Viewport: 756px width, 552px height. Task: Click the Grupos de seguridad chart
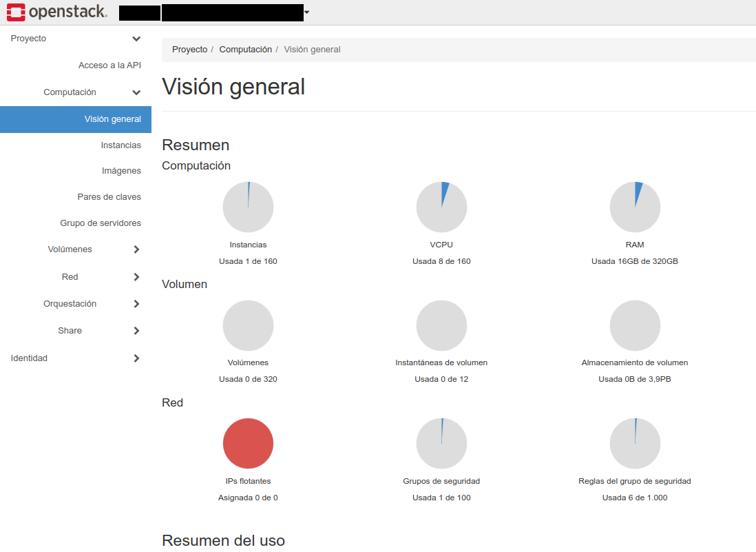tap(441, 443)
